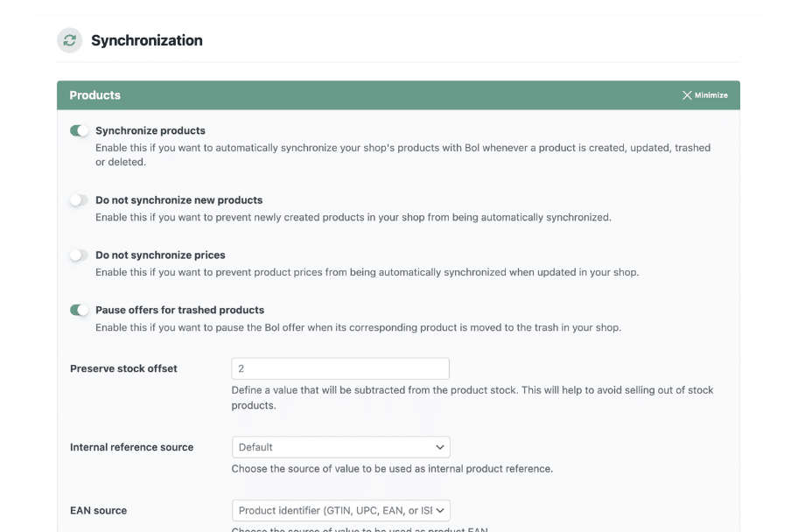
Task: Select Default in the Internal reference source combo box
Action: tap(340, 446)
